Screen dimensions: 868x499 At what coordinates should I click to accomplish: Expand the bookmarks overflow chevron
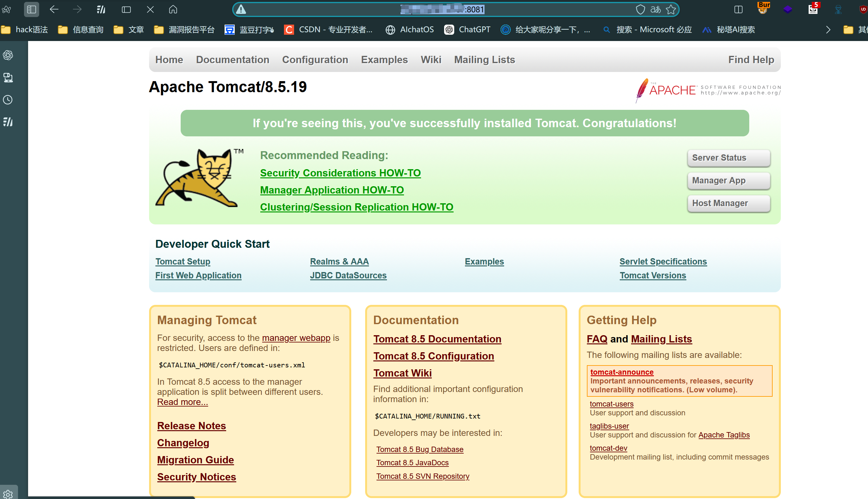pos(828,30)
